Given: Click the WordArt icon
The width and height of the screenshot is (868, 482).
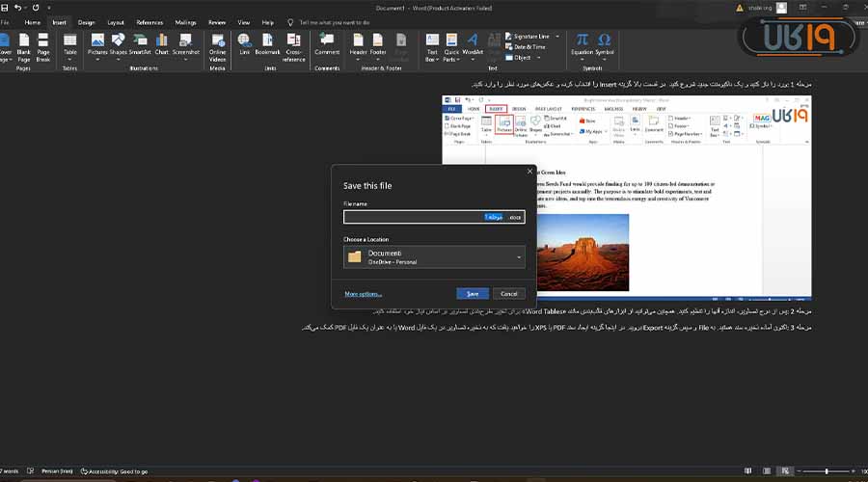Looking at the screenshot, I should [x=473, y=42].
